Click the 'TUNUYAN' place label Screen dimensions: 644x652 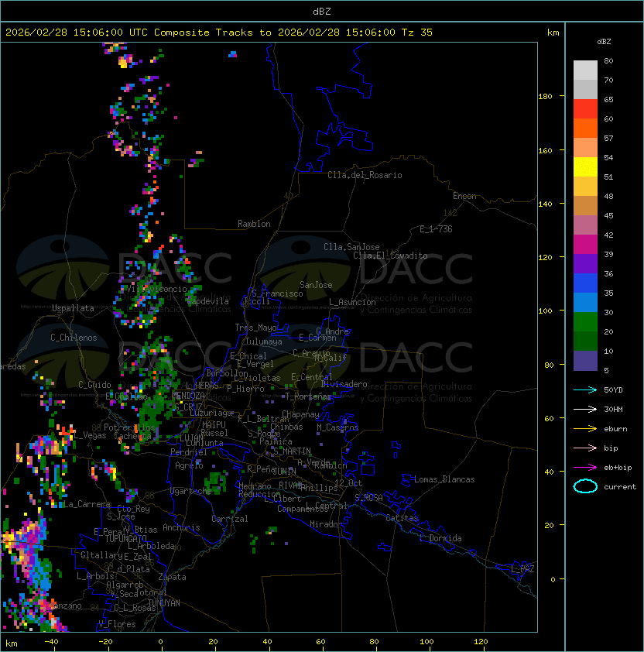tap(164, 603)
